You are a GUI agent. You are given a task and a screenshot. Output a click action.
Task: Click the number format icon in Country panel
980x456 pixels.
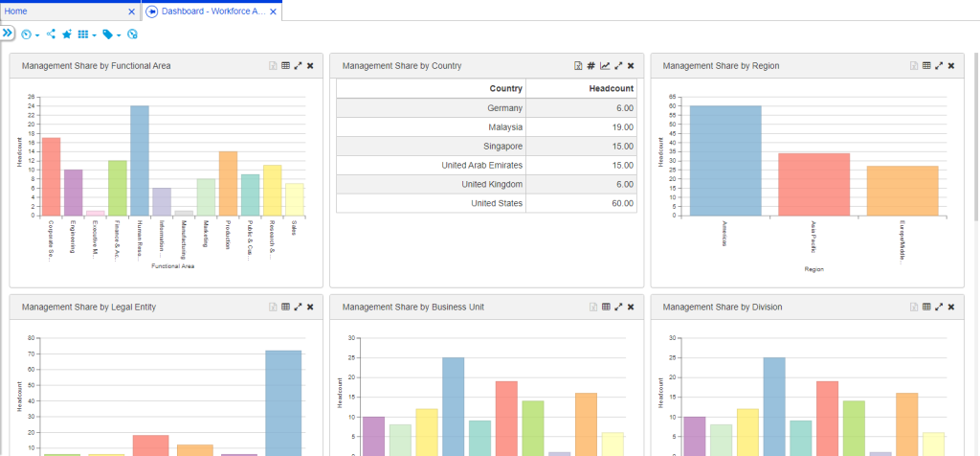click(x=591, y=66)
